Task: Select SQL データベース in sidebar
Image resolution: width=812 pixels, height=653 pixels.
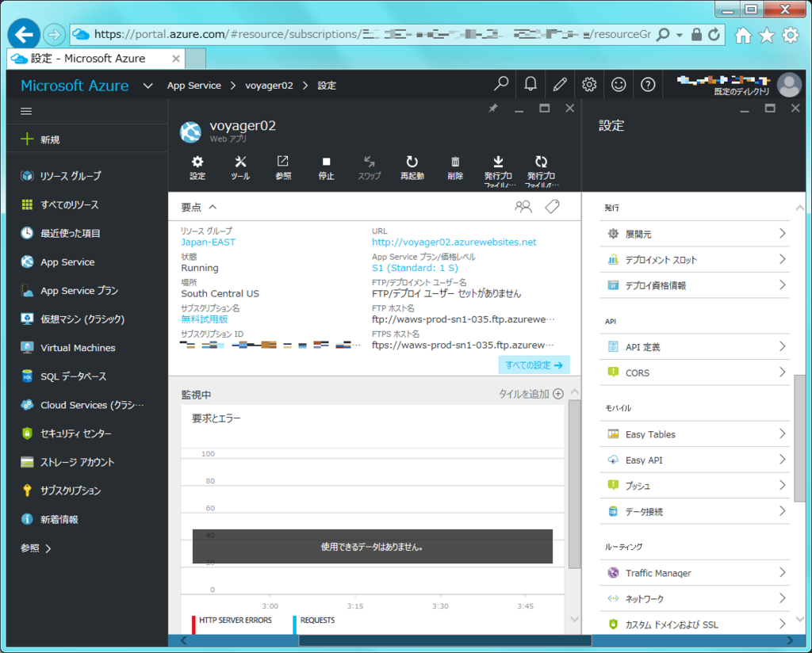Action: (x=87, y=376)
